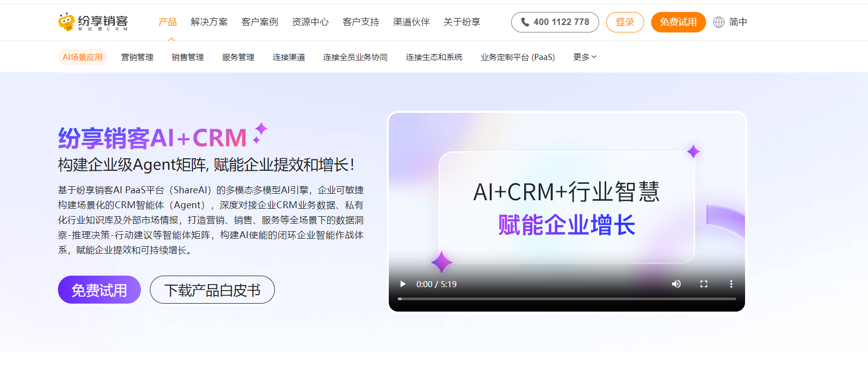
Task: Click the purple 免费试用 hero button
Action: tap(99, 290)
